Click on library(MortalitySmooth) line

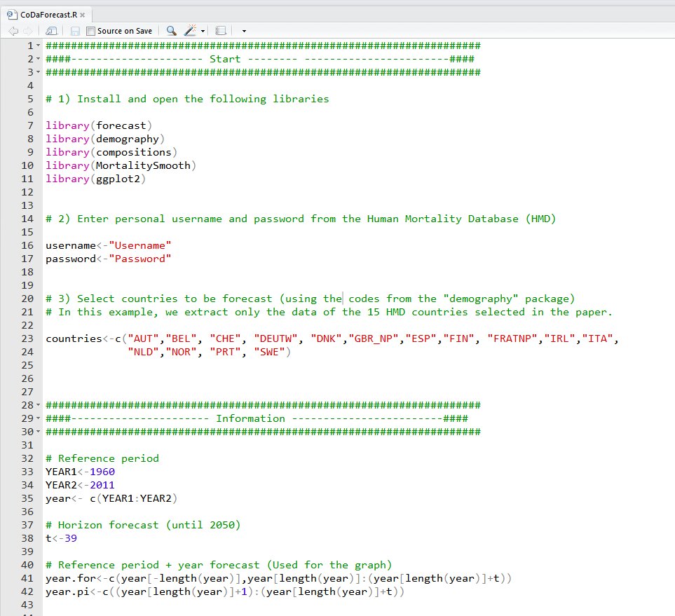(121, 165)
